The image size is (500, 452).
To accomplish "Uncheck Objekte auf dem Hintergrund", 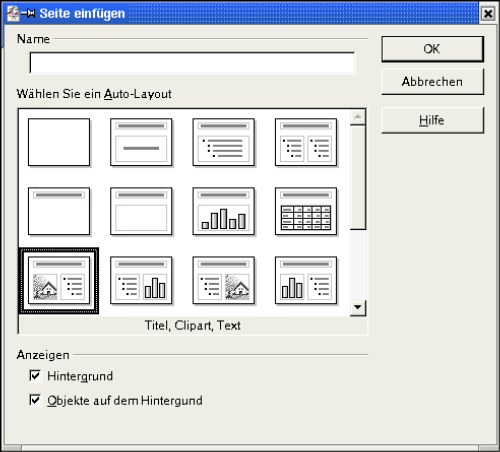I will [x=35, y=400].
